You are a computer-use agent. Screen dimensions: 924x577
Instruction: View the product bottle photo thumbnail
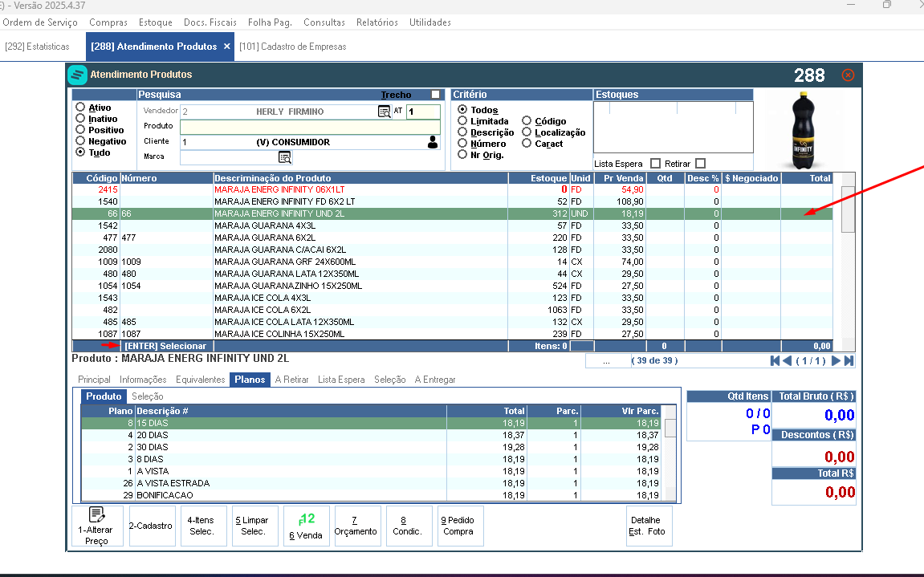pyautogui.click(x=804, y=130)
